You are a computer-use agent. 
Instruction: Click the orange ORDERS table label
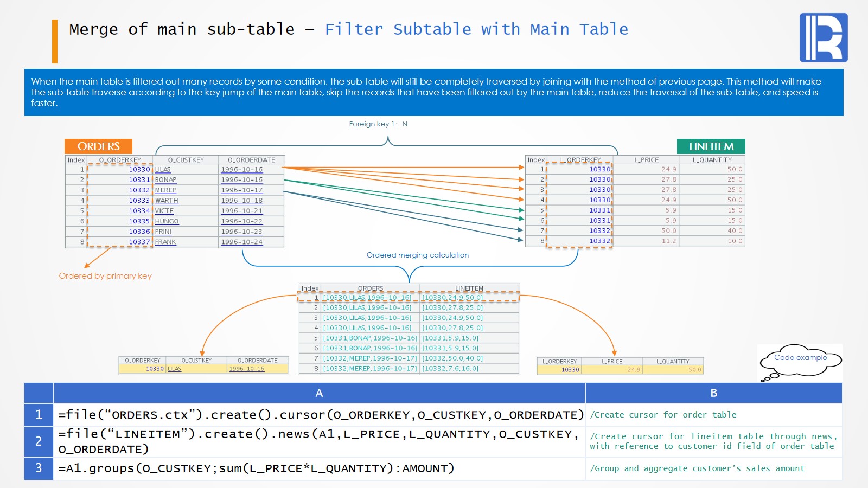(98, 146)
